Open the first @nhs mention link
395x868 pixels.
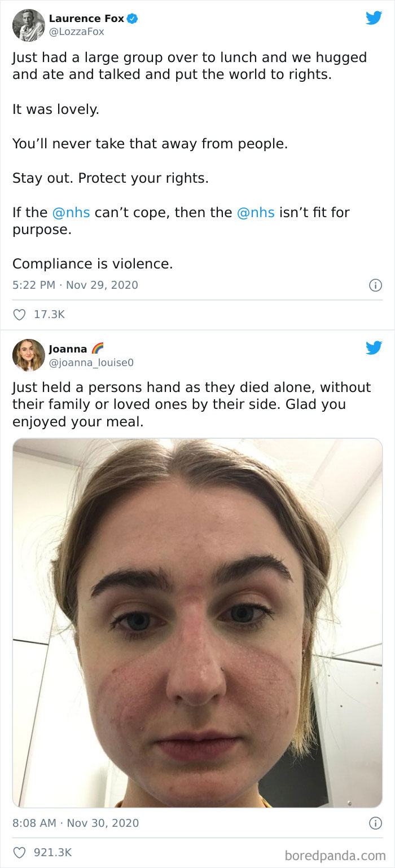pos(72,213)
